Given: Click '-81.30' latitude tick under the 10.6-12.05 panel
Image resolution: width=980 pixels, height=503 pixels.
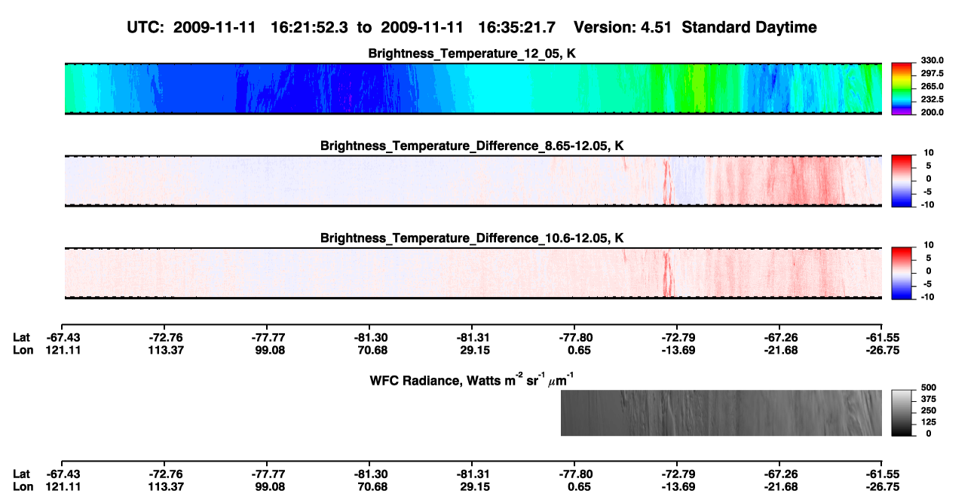Looking at the screenshot, I should [369, 338].
